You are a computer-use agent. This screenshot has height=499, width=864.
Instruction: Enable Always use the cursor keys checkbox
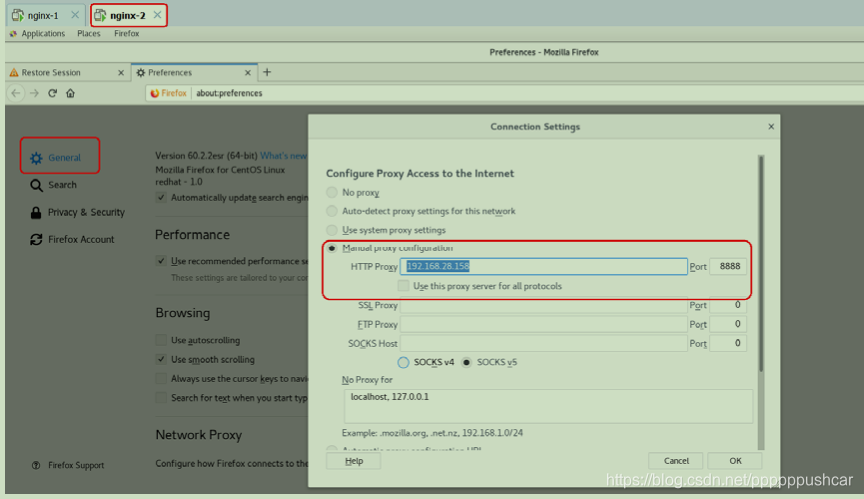(x=161, y=378)
